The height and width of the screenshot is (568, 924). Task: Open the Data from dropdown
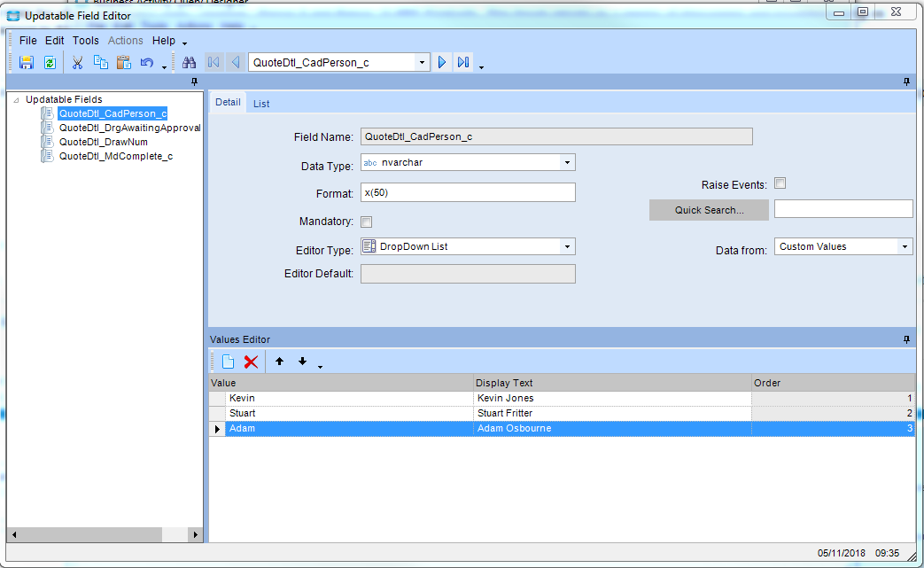(905, 246)
